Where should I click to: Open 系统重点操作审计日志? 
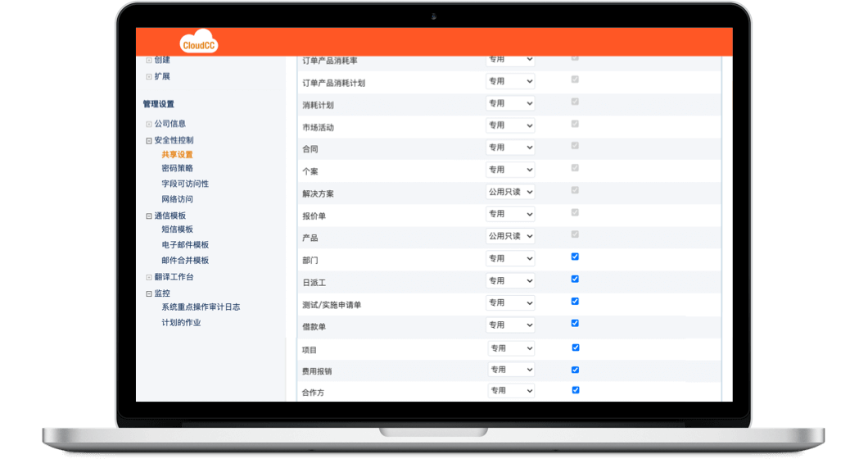[201, 307]
